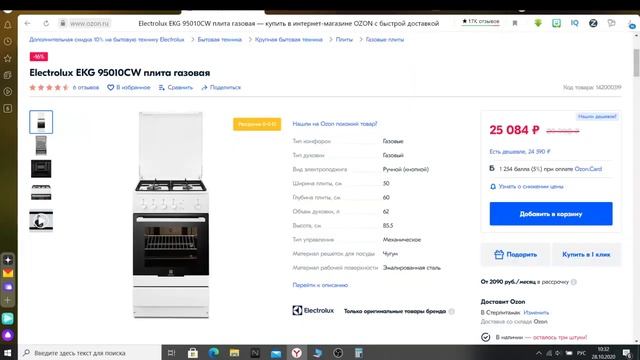Add sidebar item with plus icon
The image size is (640, 360).
click(x=8, y=300)
